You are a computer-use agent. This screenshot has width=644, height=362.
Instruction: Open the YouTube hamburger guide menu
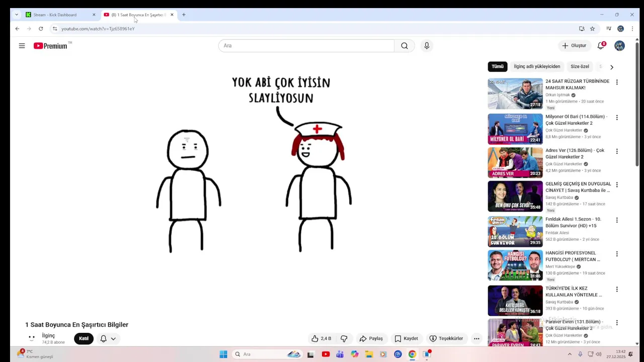pos(22,46)
